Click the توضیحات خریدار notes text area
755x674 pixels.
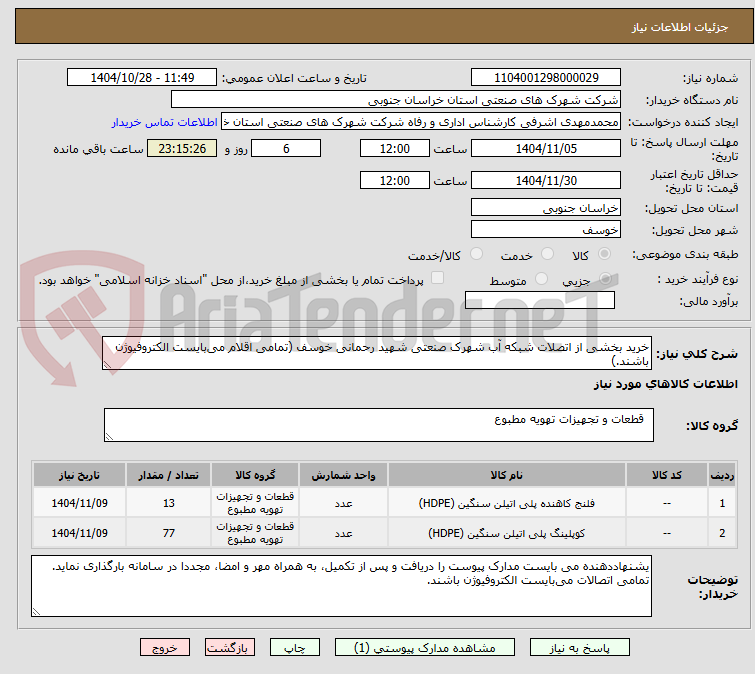341,586
